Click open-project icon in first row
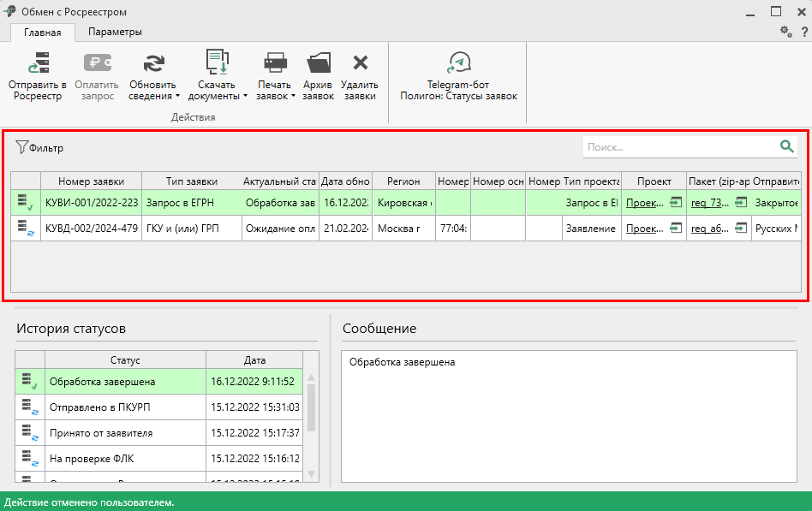 676,203
